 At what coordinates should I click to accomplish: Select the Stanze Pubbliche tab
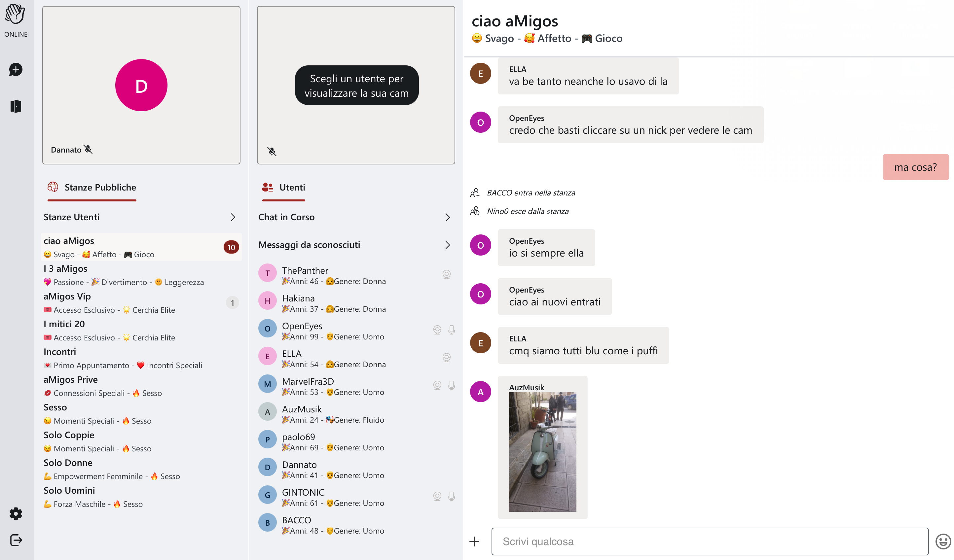(92, 187)
